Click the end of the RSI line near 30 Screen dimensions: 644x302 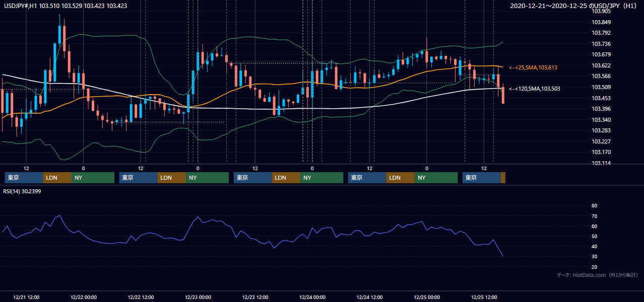click(502, 256)
